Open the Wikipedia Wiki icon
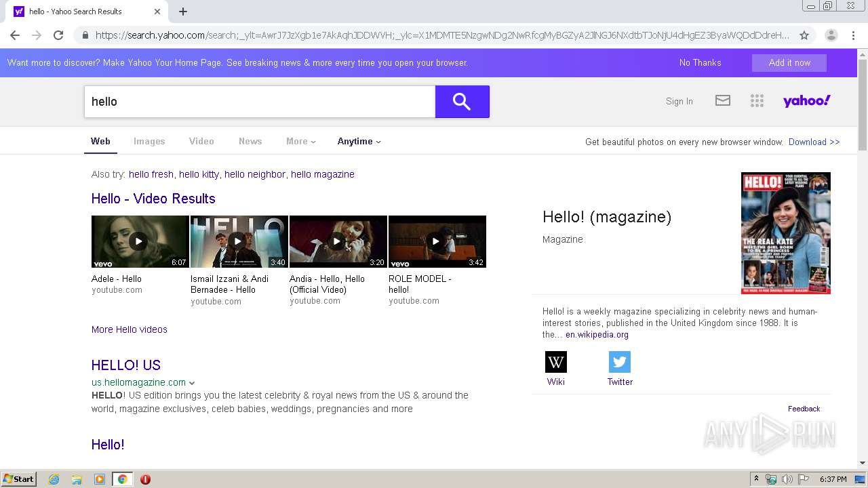 [x=556, y=362]
